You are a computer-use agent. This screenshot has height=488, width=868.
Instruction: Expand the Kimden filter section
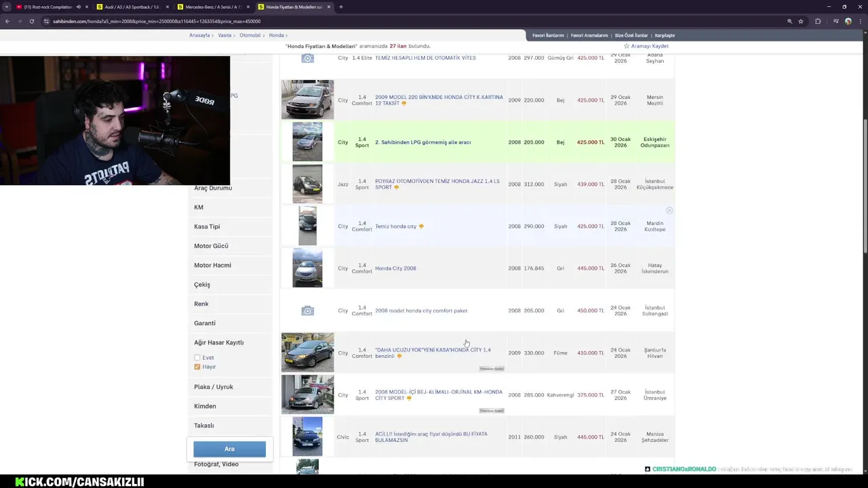point(205,406)
